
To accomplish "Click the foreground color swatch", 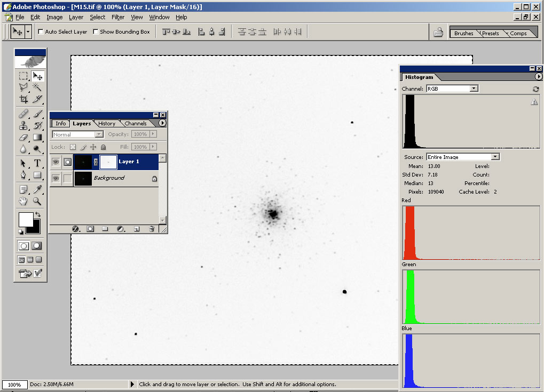I will click(26, 219).
